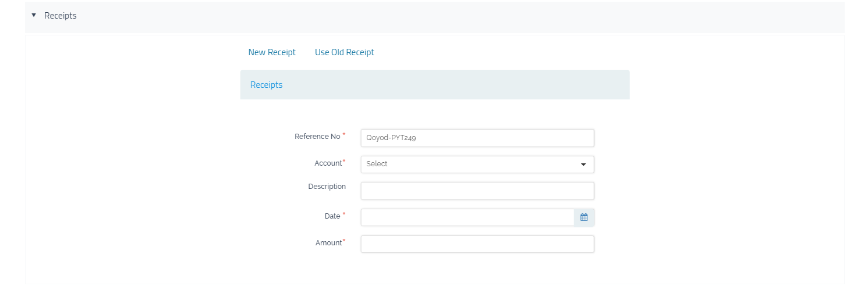The height and width of the screenshot is (286, 868).
Task: Select the Qoyod-PYT249 reference text
Action: click(391, 138)
